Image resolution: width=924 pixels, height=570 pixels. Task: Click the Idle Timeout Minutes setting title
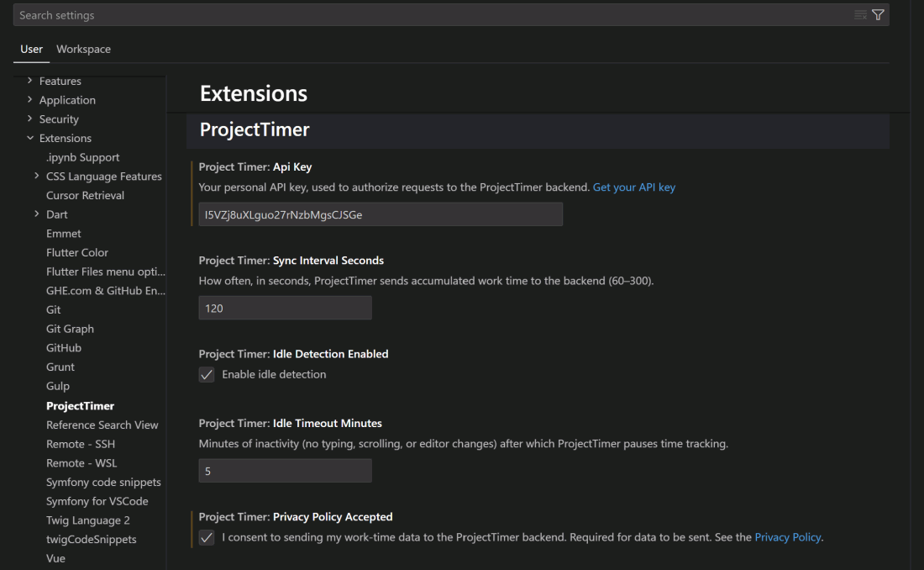(290, 423)
